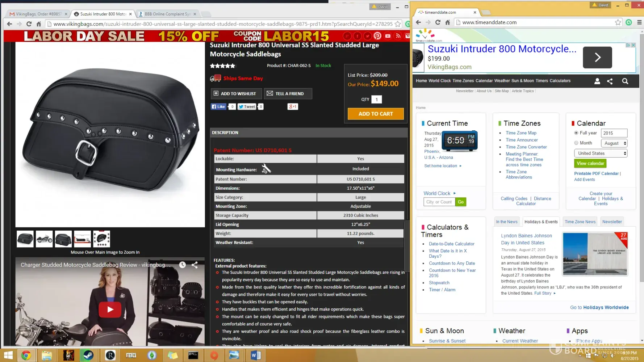Open the United States country dropdown
The width and height of the screenshot is (644, 362).
pyautogui.click(x=601, y=153)
